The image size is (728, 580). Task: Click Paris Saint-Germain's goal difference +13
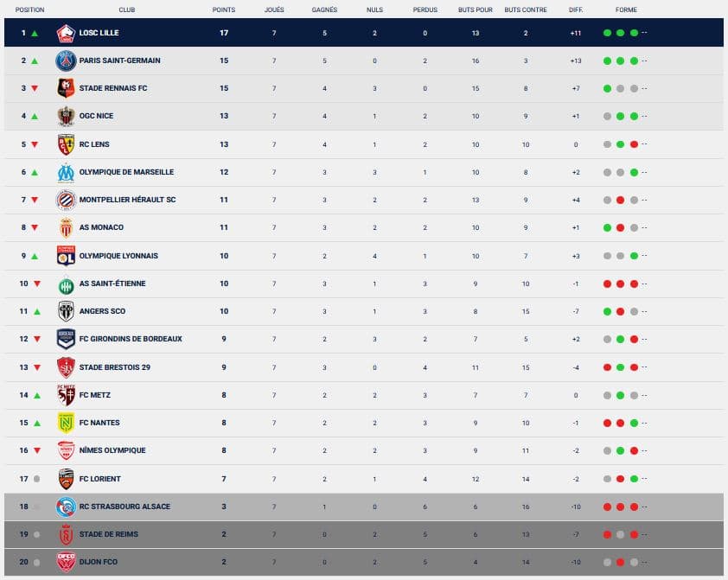(x=576, y=61)
